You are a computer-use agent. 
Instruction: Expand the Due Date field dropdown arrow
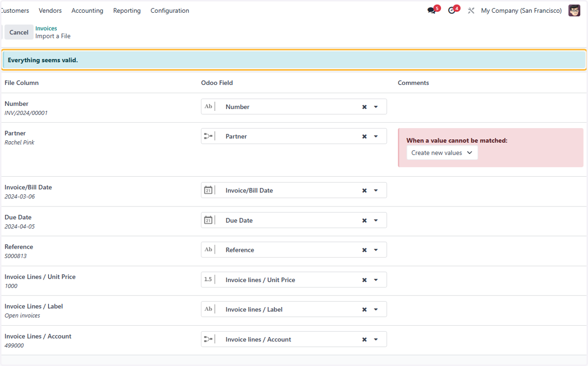pos(376,220)
